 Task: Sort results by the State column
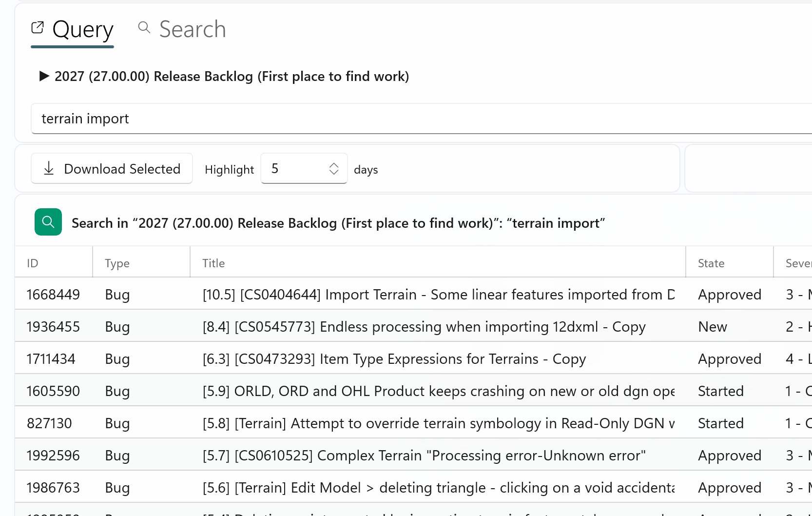point(711,263)
